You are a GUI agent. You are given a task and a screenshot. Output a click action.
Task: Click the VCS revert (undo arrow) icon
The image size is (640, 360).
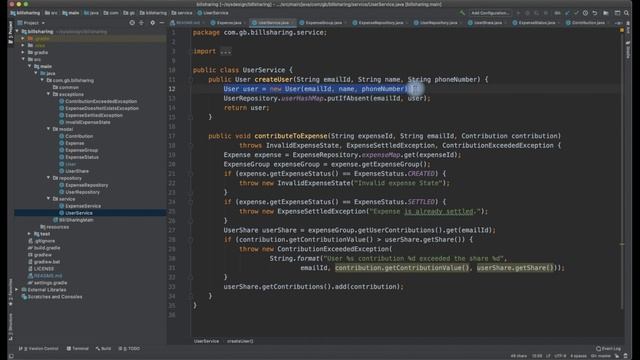pos(595,13)
